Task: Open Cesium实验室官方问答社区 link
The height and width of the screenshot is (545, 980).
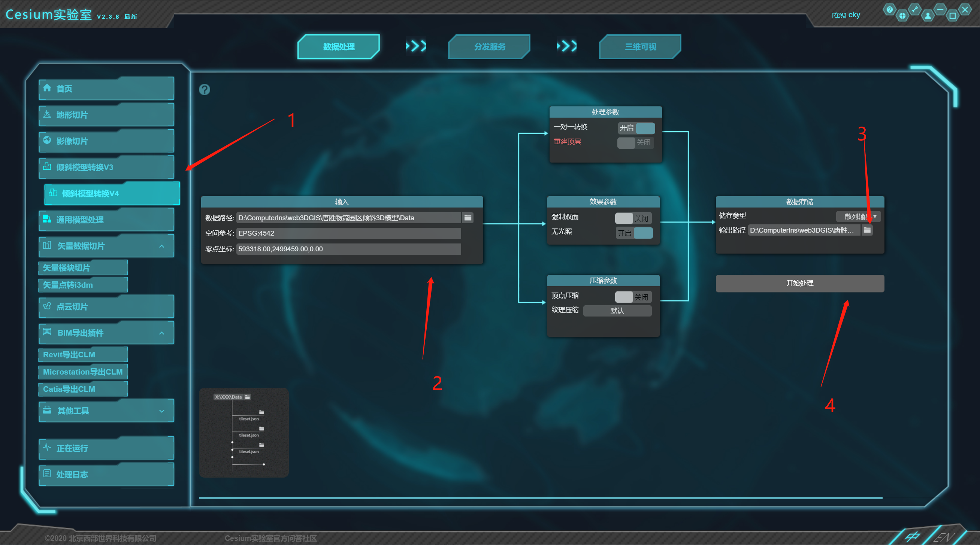Action: pyautogui.click(x=270, y=538)
